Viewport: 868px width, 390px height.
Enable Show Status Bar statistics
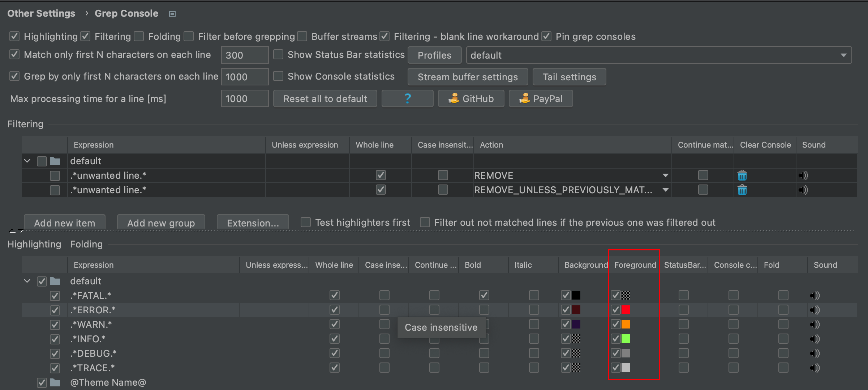pos(278,54)
